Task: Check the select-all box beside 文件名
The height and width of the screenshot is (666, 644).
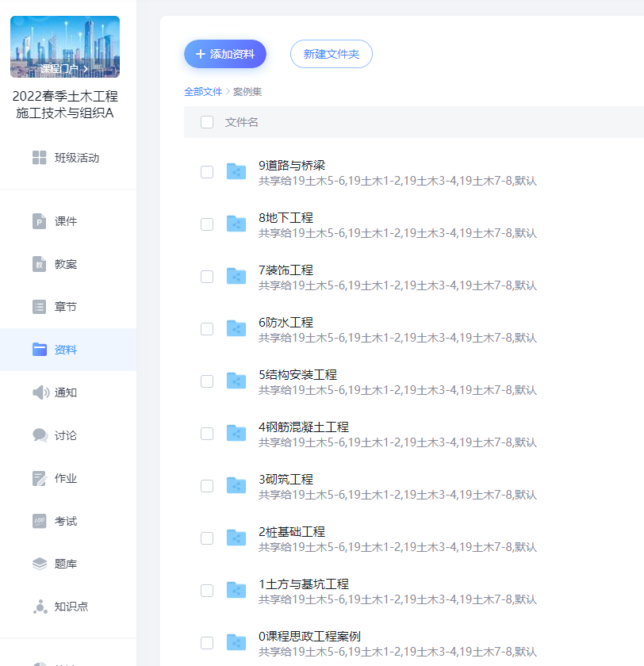Action: pos(207,122)
